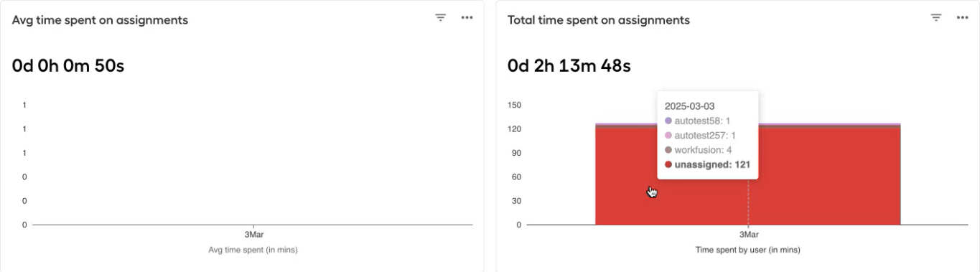980x272 pixels.
Task: Open more options menu on Total time card
Action: [963, 18]
